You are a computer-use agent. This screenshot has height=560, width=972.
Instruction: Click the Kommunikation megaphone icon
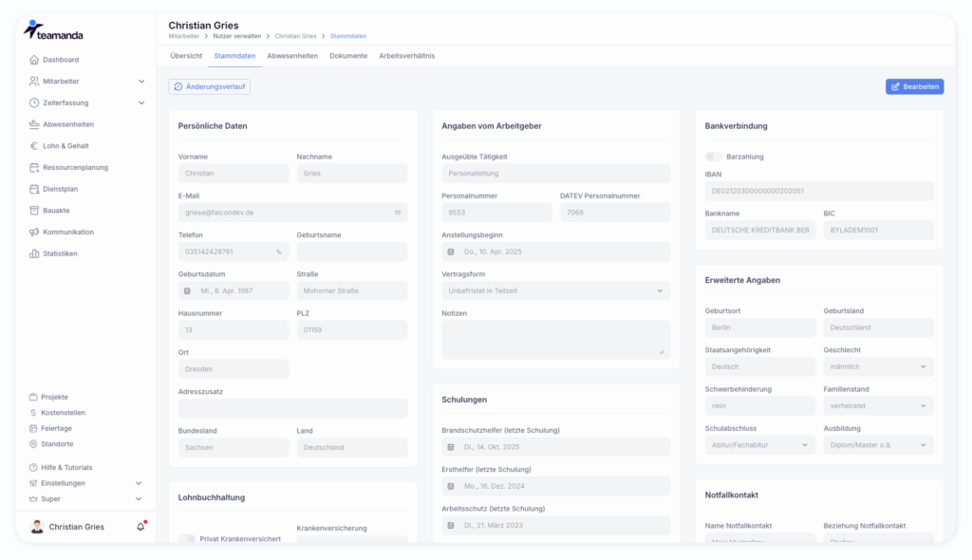tap(34, 232)
